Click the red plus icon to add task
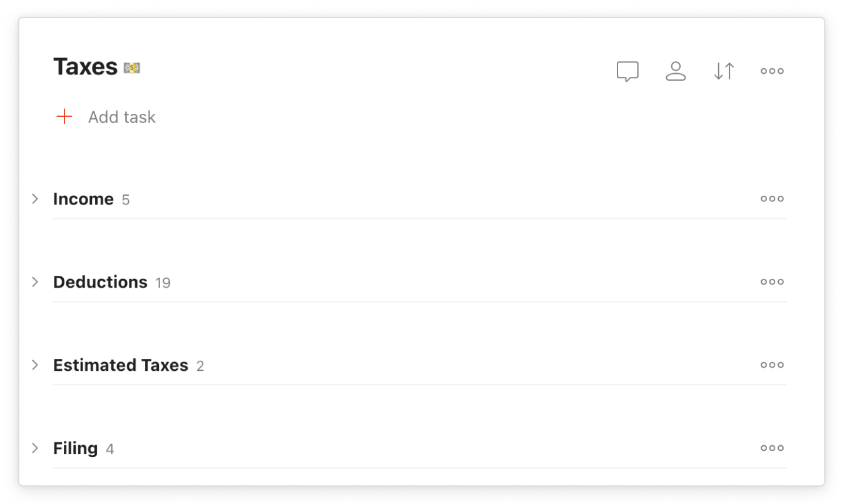This screenshot has width=842, height=504. point(64,116)
